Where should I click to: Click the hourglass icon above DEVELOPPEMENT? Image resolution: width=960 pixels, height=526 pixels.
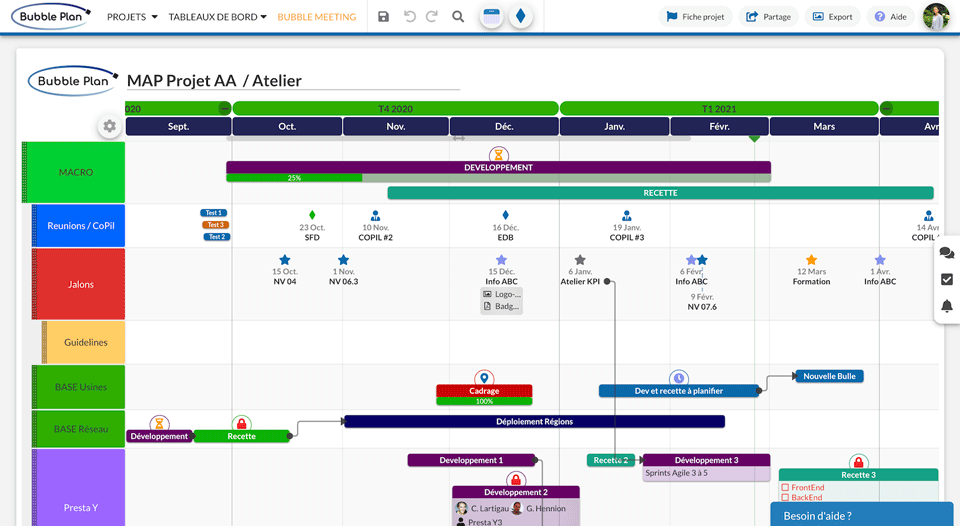coord(498,154)
